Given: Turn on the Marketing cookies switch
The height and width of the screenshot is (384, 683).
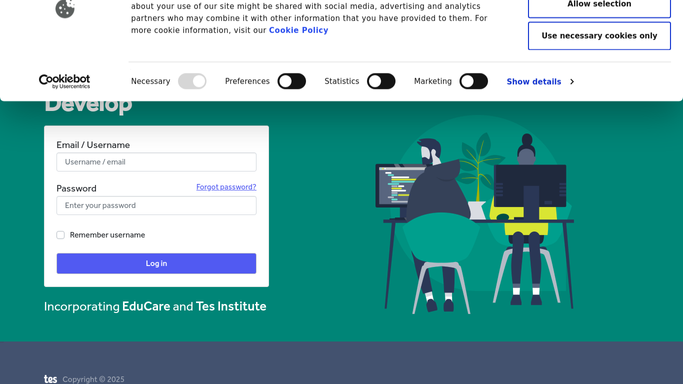Looking at the screenshot, I should (473, 81).
